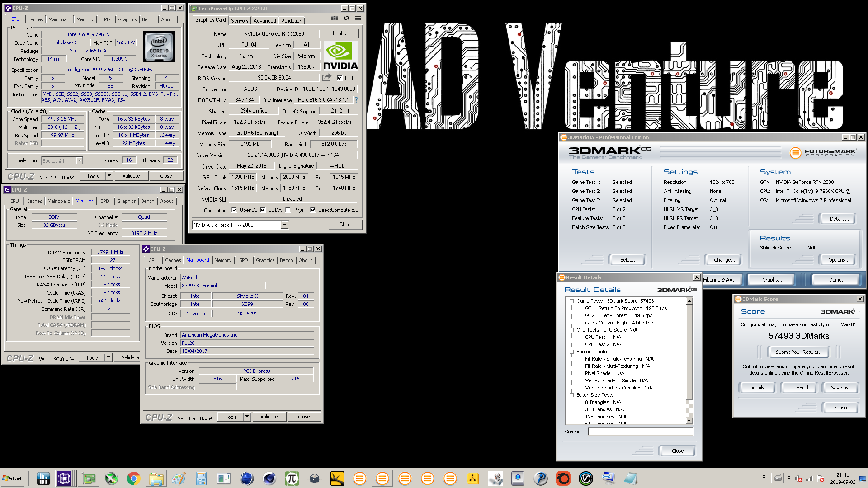The width and height of the screenshot is (868, 488).
Task: Click Select tests button in 3DMark05
Action: (x=628, y=260)
